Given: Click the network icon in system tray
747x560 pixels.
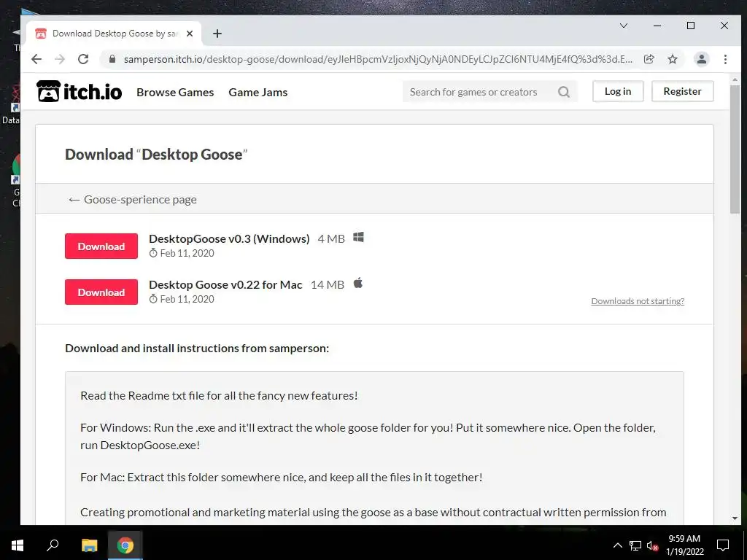Looking at the screenshot, I should click(635, 545).
